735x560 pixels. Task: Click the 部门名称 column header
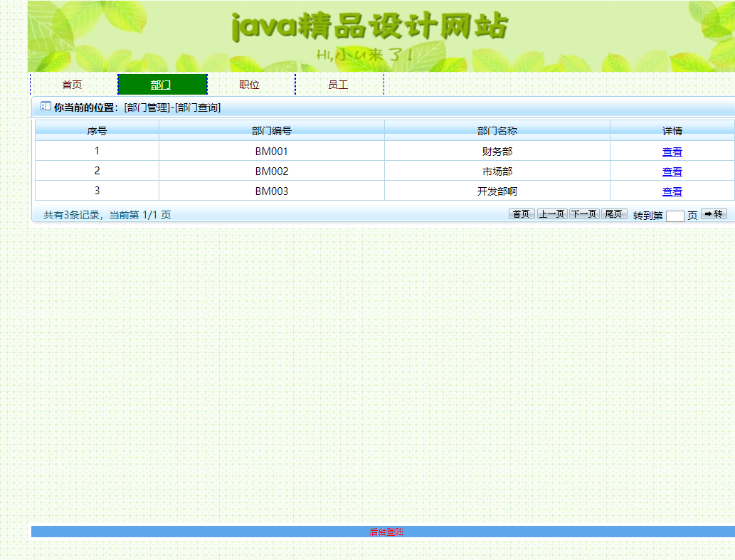pos(497,131)
